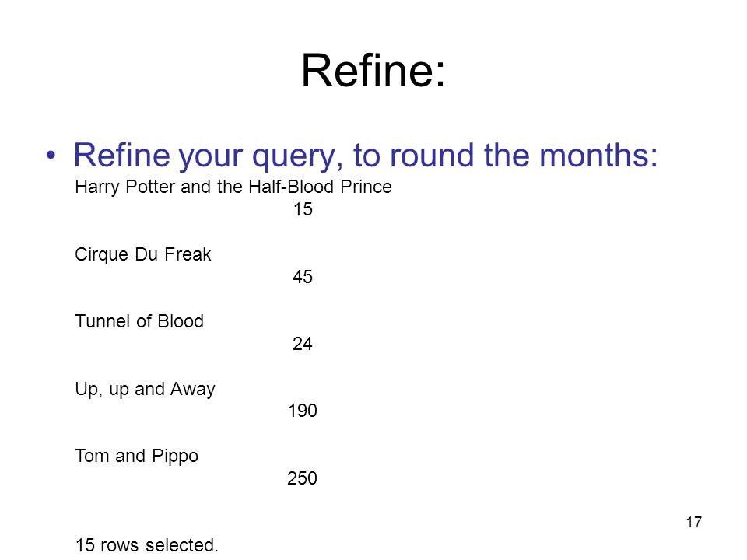747x560 pixels.
Task: Click the number 45
Action: [x=303, y=277]
